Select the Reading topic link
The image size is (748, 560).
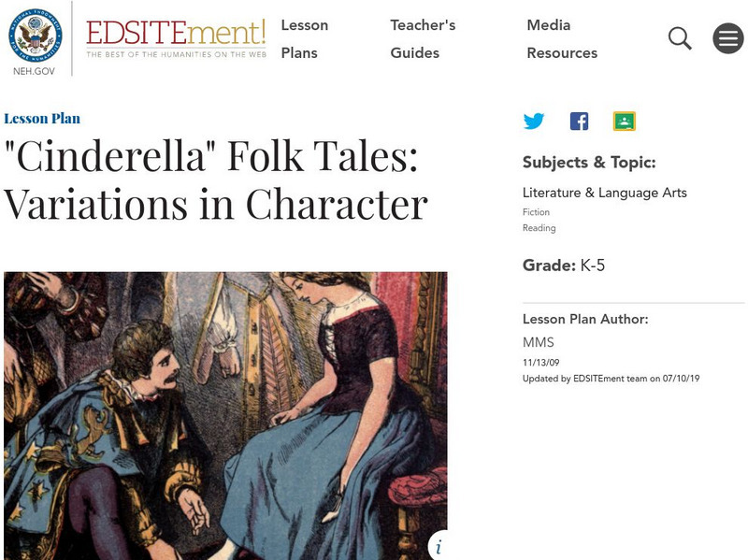click(539, 228)
